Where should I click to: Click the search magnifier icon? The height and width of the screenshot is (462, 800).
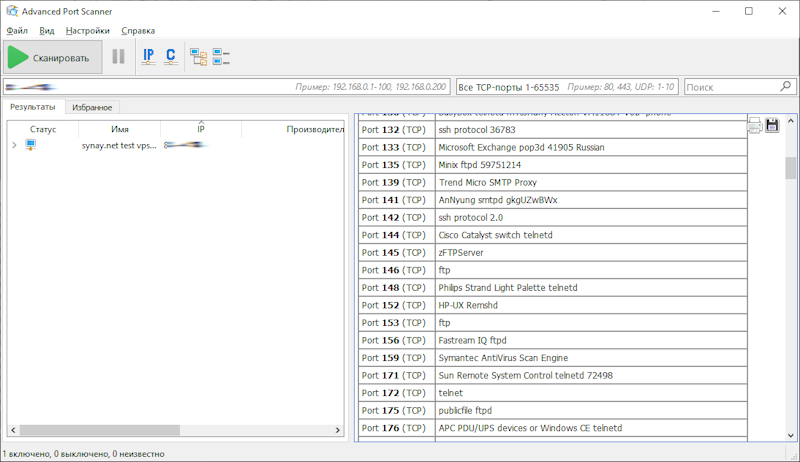786,87
